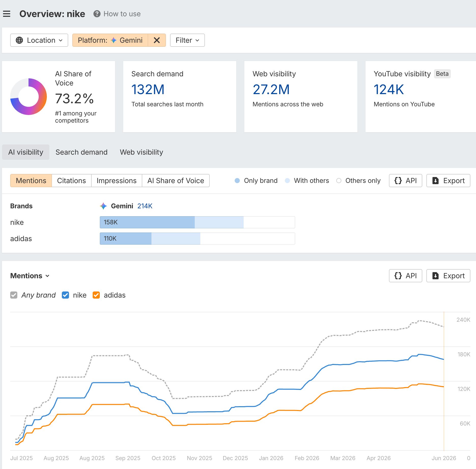476x469 pixels.
Task: Click the API braces icon above brands
Action: (398, 181)
